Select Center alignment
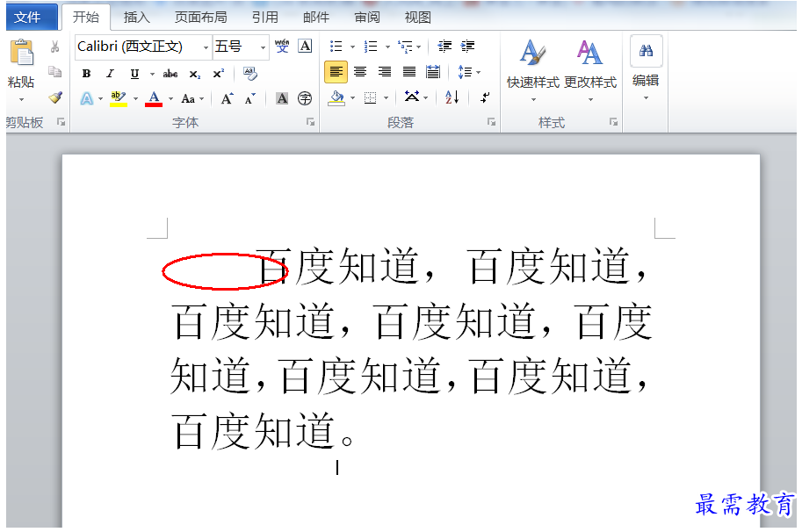 point(360,72)
